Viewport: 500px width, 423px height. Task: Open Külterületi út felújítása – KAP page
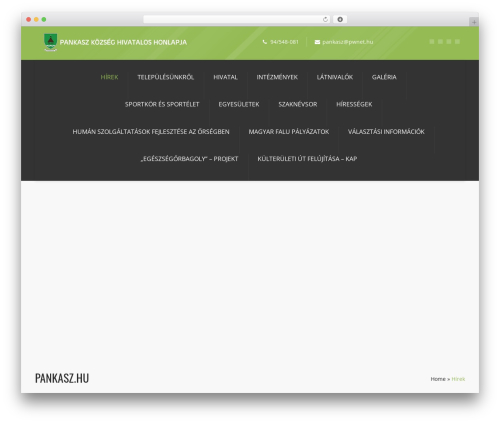click(x=307, y=159)
